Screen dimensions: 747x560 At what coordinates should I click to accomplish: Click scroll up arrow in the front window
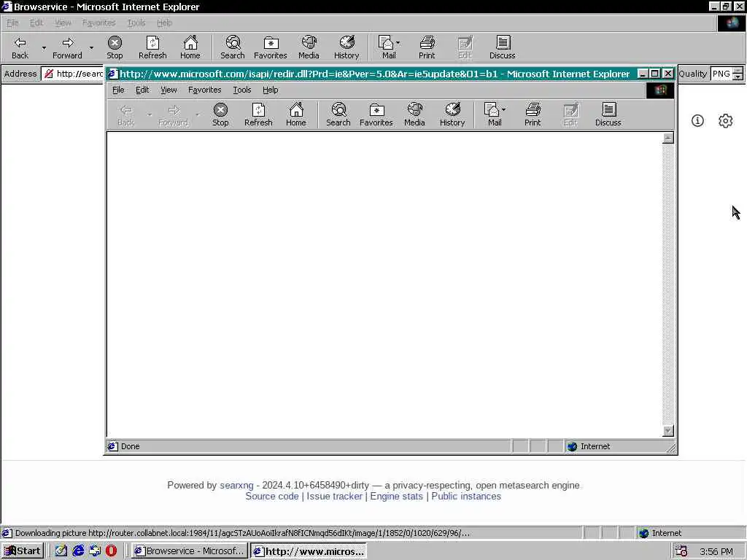[x=668, y=138]
